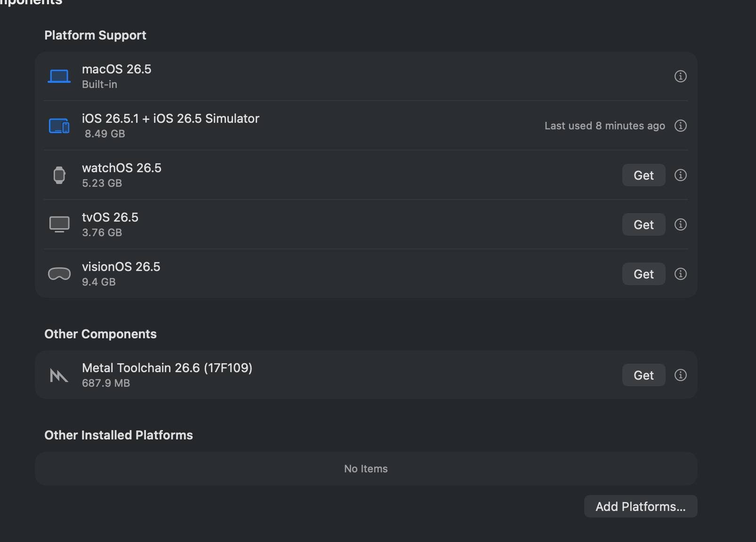Select iOS 26.5.1 + iOS 26.5 Simulator text
Image resolution: width=756 pixels, height=542 pixels.
[x=170, y=119]
